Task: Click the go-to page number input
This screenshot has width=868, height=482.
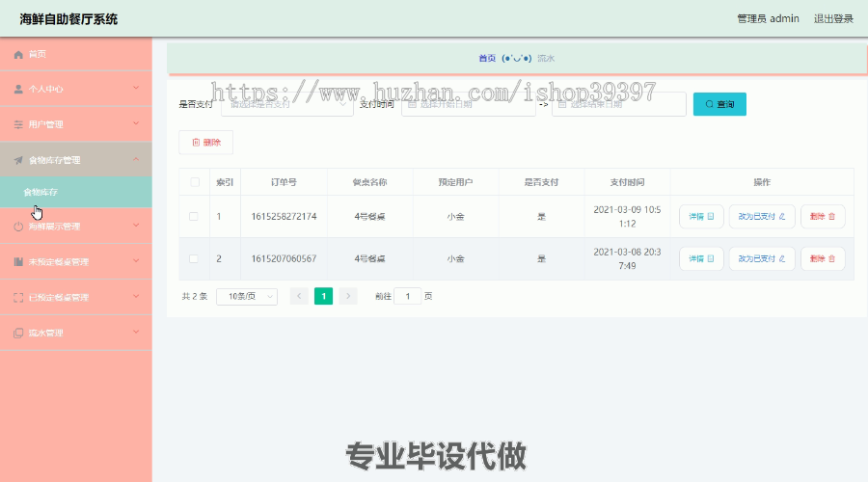Action: [x=407, y=296]
